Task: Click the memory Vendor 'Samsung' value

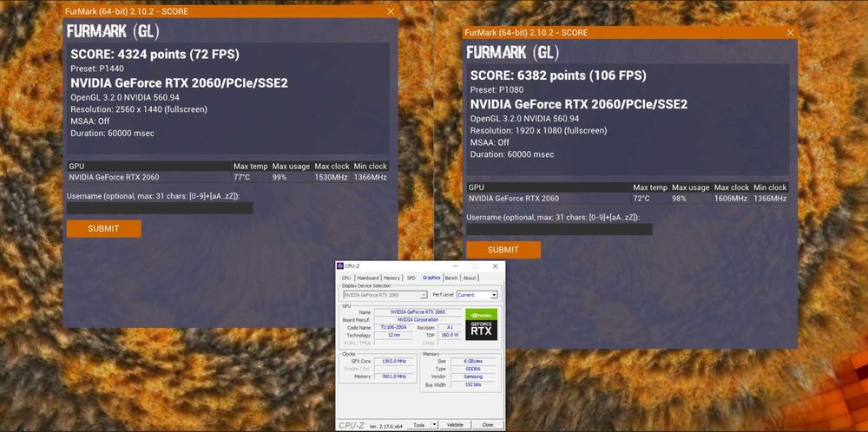Action: coord(473,376)
